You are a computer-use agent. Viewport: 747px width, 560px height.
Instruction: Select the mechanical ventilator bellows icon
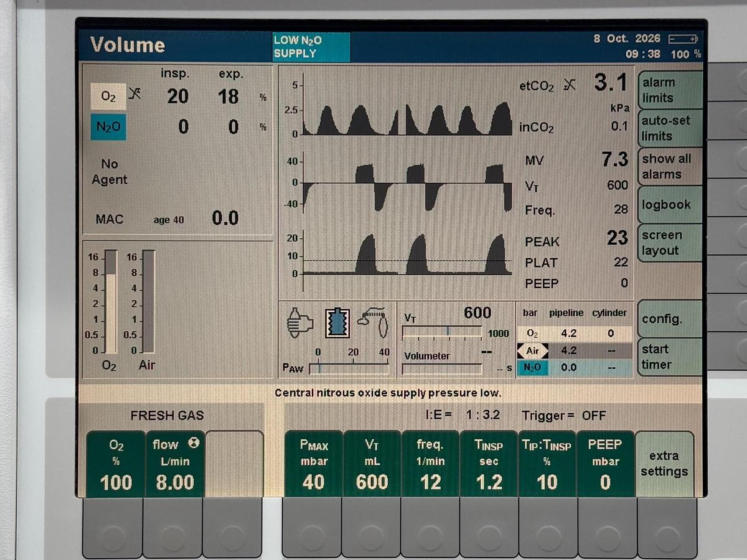pos(337,324)
